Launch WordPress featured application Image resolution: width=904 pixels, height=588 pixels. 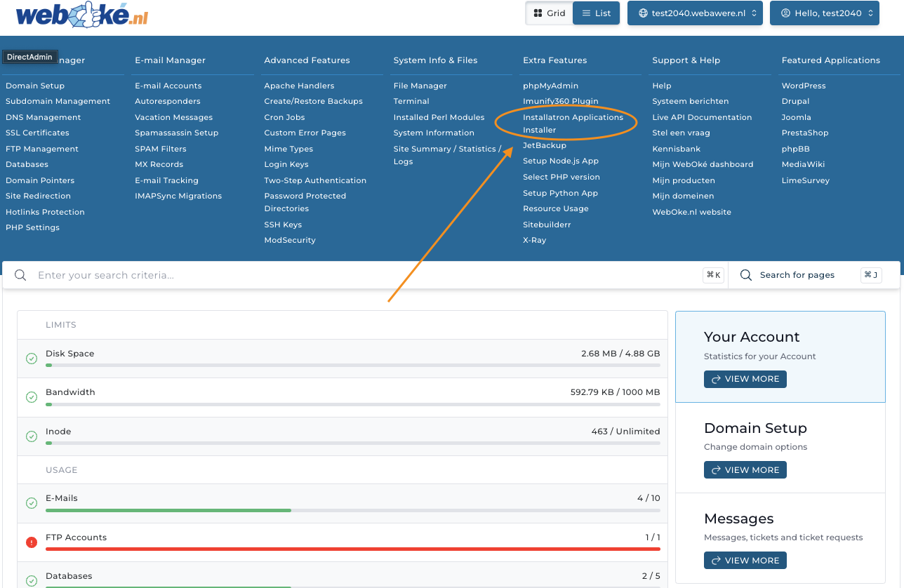pyautogui.click(x=804, y=86)
